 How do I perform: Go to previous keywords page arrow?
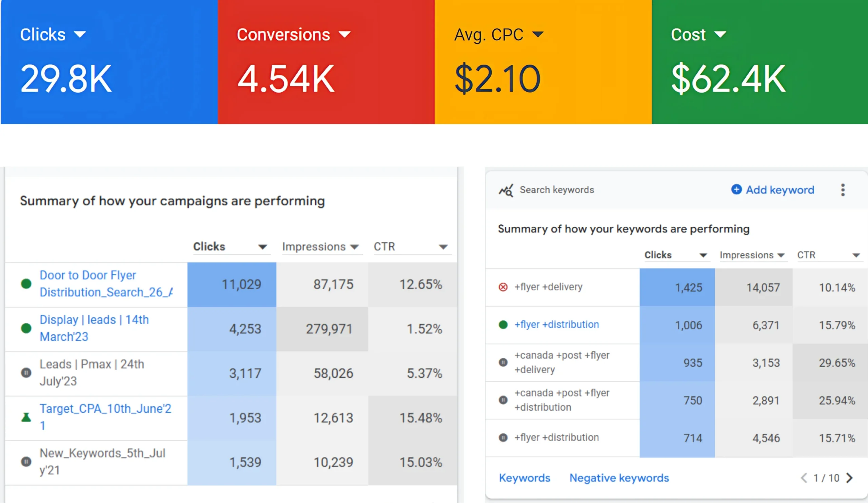click(804, 478)
